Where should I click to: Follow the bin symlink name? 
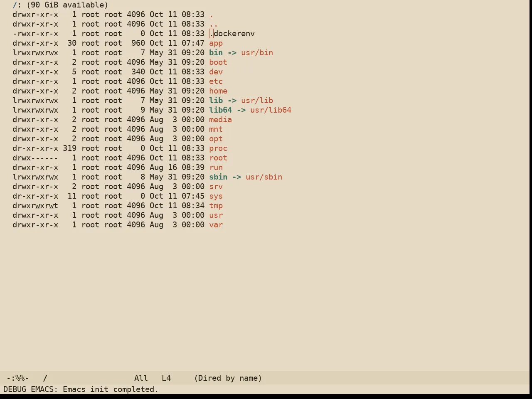(x=216, y=53)
